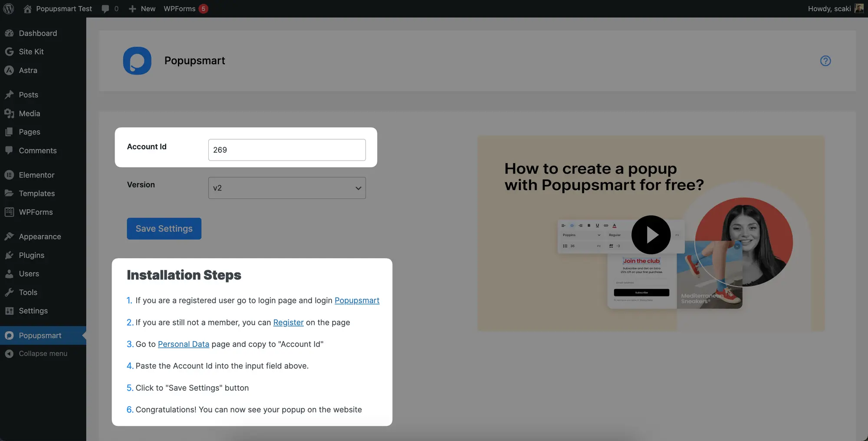The width and height of the screenshot is (868, 441).
Task: Click step 'Click to Save Settings button' text
Action: tap(192, 388)
